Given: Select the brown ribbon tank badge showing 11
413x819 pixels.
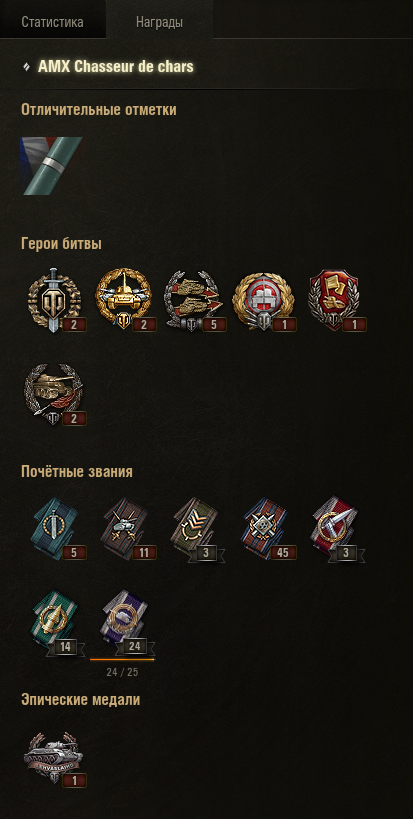Looking at the screenshot, I should pyautogui.click(x=126, y=529).
